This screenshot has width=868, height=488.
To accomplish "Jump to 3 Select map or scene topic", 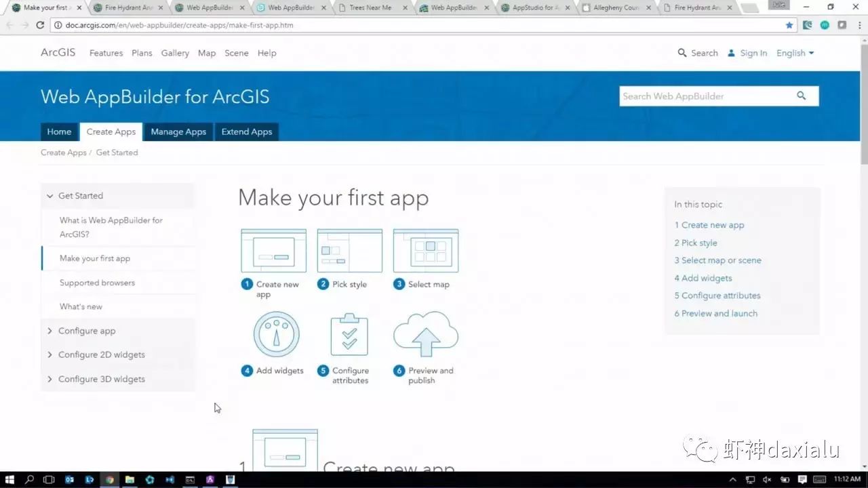I will [x=717, y=260].
